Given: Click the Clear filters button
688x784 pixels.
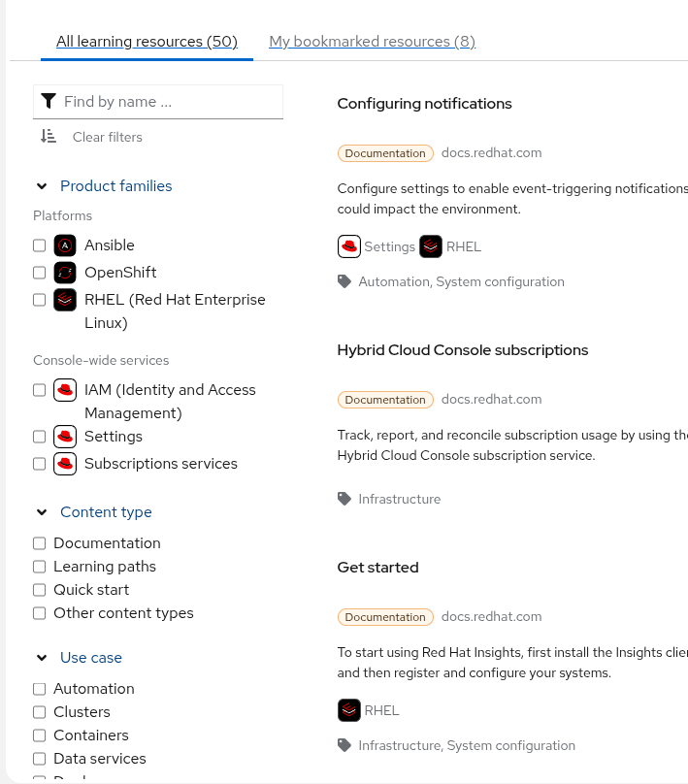Looking at the screenshot, I should [108, 137].
